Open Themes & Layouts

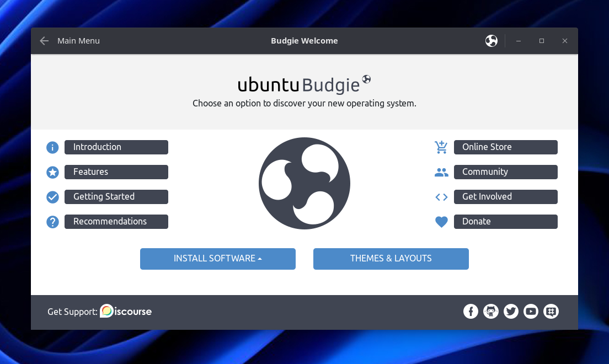tap(391, 259)
